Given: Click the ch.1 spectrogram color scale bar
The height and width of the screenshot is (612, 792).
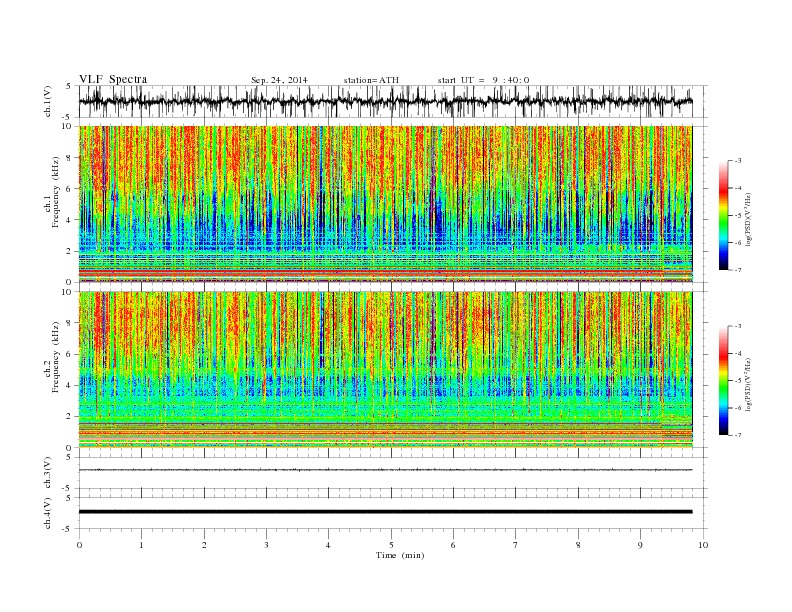Looking at the screenshot, I should [x=723, y=216].
